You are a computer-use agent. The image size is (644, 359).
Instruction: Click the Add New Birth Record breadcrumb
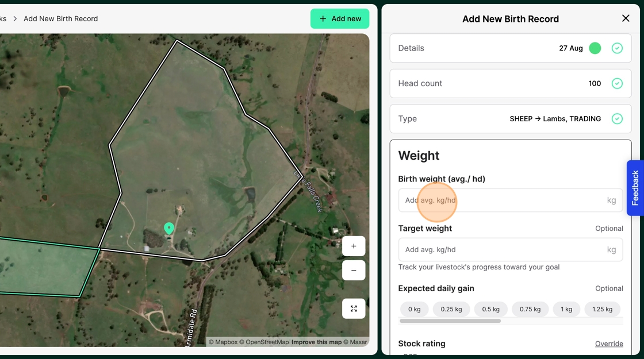point(61,19)
